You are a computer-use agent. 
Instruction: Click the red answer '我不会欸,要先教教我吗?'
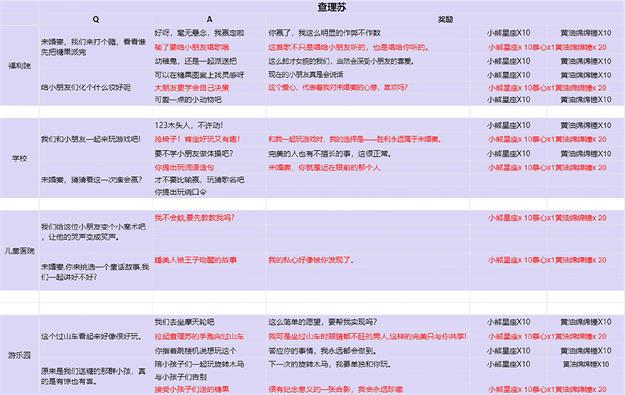195,218
